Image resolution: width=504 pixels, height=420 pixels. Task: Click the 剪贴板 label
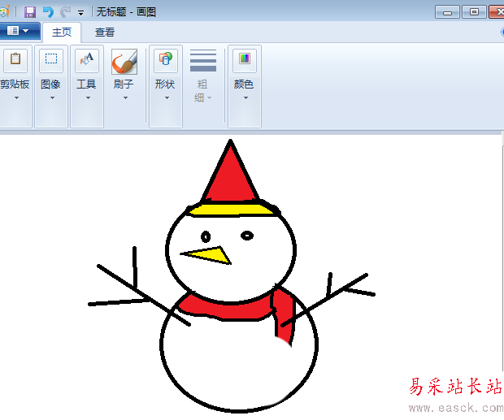point(15,84)
